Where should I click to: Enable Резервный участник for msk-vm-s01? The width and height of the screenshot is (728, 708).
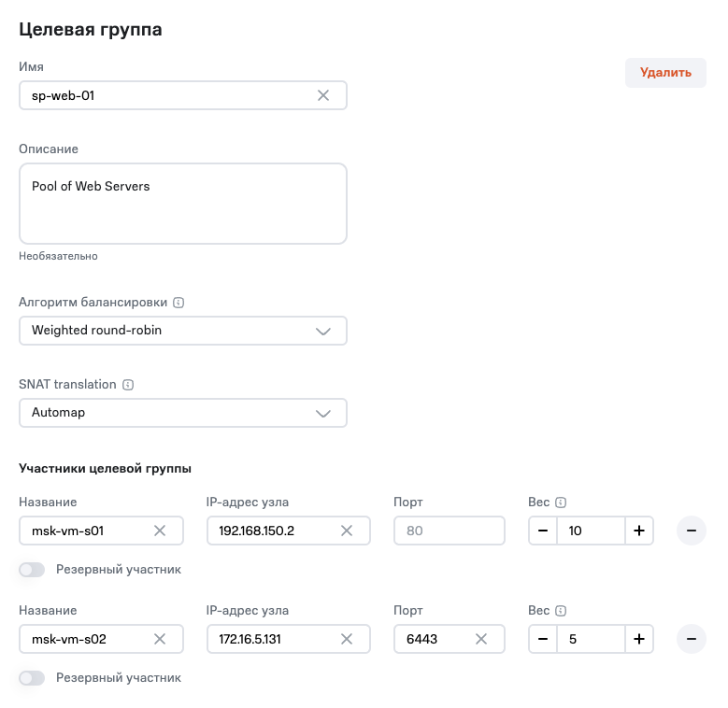32,569
